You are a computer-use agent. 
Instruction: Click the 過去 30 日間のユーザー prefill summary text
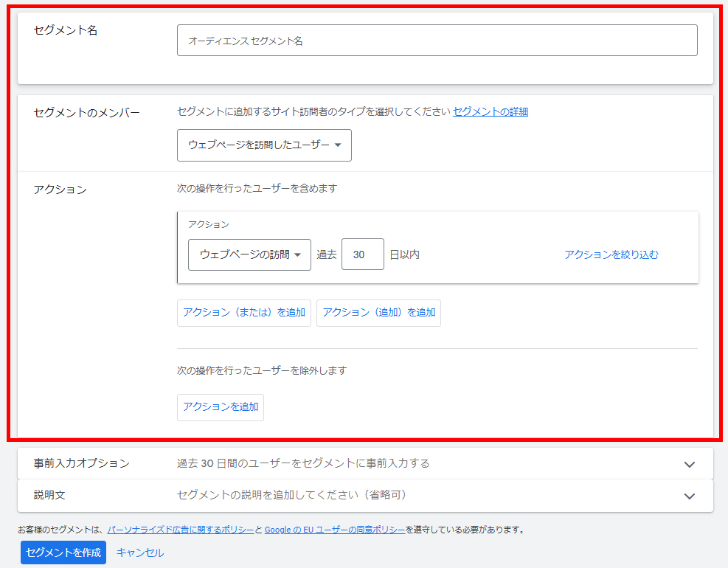point(303,463)
